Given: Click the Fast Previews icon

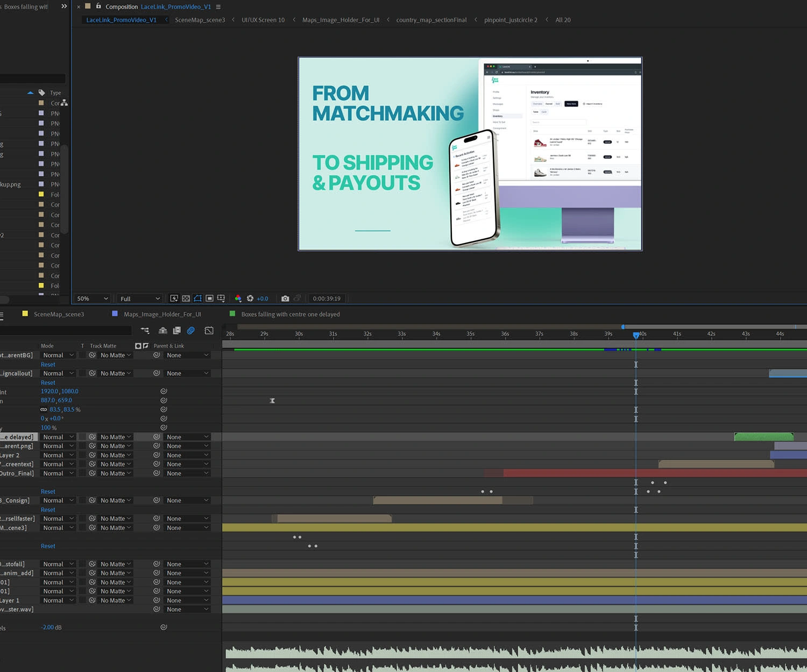Looking at the screenshot, I should (x=174, y=298).
